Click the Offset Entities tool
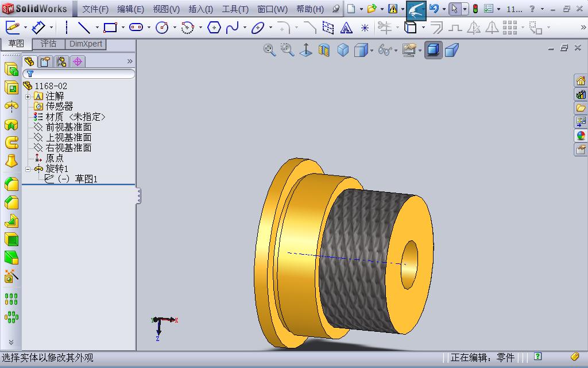588x368 pixels. tap(436, 28)
